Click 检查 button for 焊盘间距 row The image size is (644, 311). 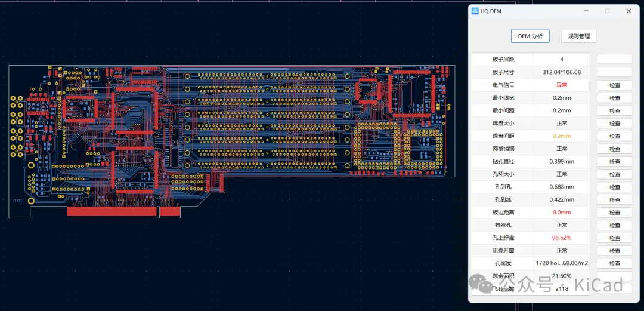[x=614, y=136]
